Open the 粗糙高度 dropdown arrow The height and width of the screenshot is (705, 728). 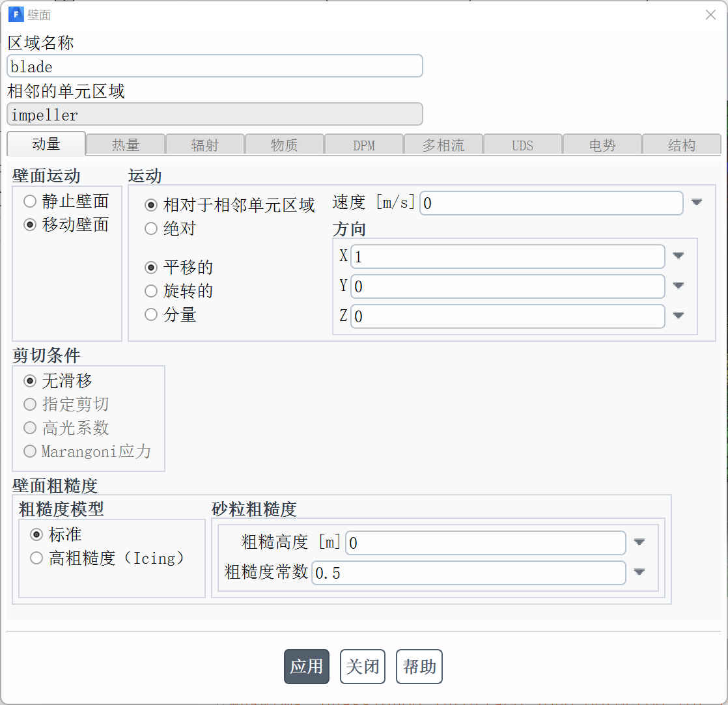click(x=639, y=542)
